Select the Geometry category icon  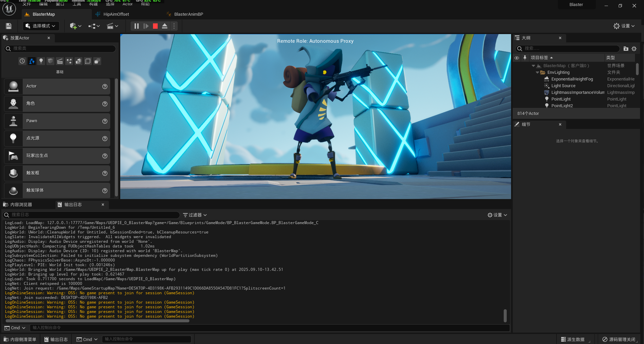(x=78, y=61)
